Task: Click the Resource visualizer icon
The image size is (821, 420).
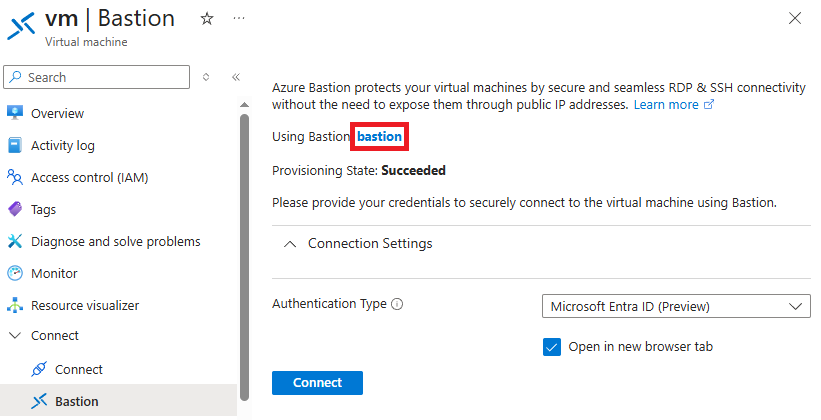Action: coord(15,305)
